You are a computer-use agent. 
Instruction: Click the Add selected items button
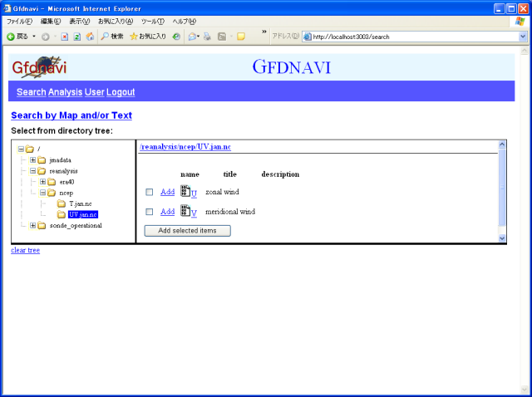coord(187,230)
